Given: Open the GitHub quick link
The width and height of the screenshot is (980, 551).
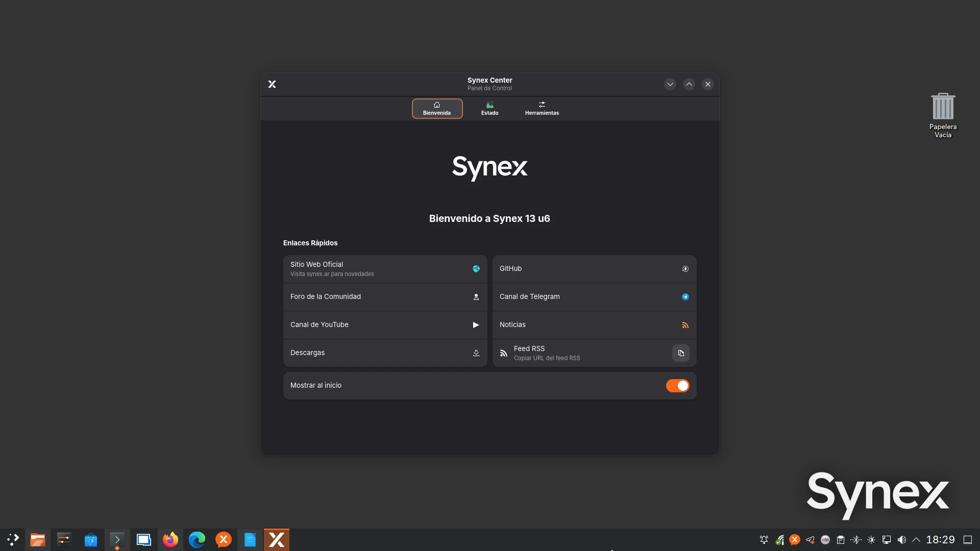Looking at the screenshot, I should pyautogui.click(x=594, y=269).
